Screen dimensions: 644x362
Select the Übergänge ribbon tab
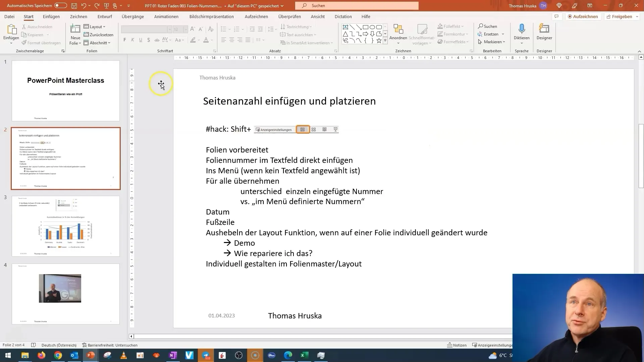point(132,16)
